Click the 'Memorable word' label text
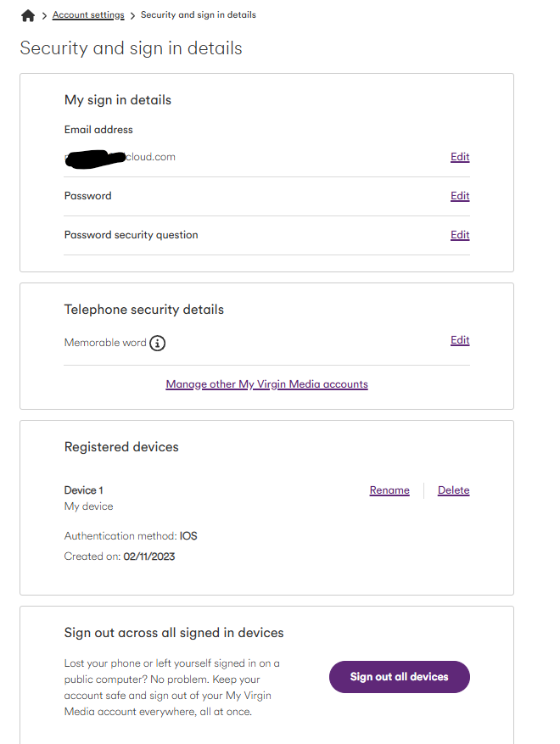Image resolution: width=560 pixels, height=744 pixels. coord(105,343)
